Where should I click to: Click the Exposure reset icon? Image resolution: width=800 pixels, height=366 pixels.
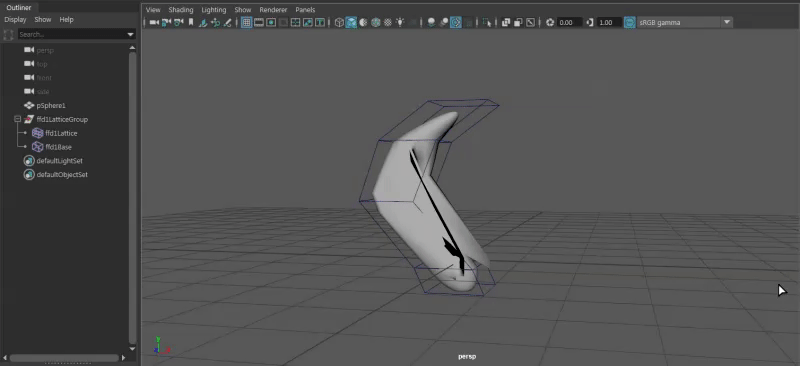(x=550, y=22)
